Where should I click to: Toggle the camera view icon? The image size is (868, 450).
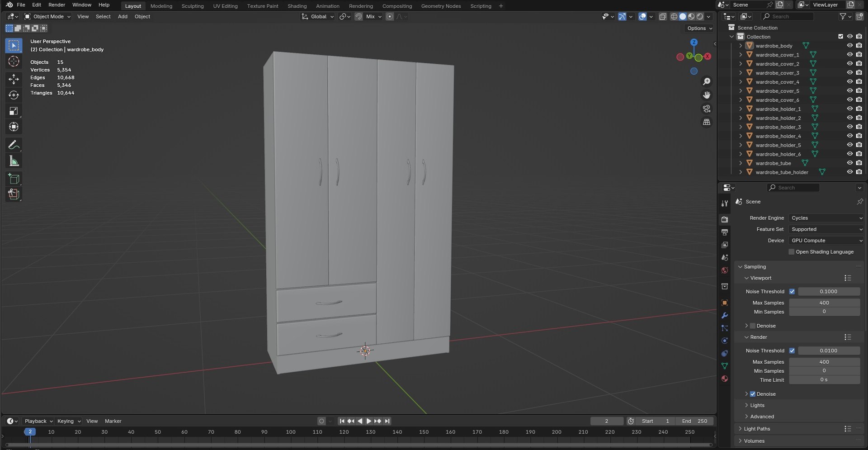pyautogui.click(x=706, y=109)
